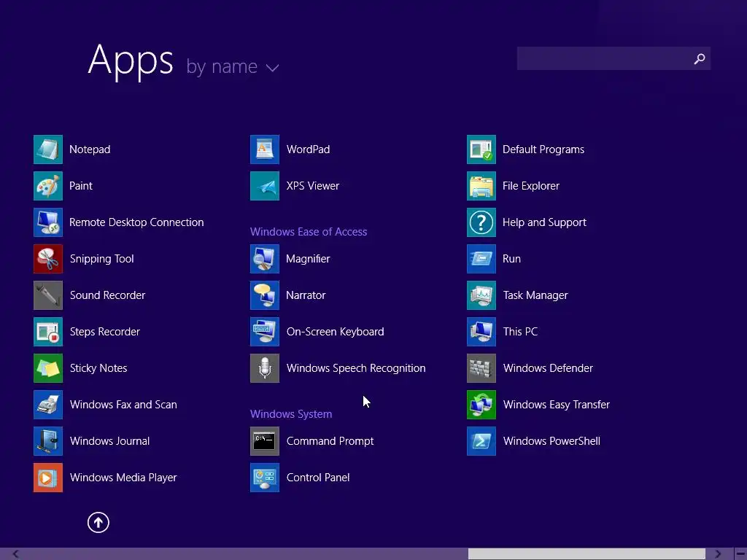
Task: Click the 'XPS Viewer' label text
Action: click(313, 186)
